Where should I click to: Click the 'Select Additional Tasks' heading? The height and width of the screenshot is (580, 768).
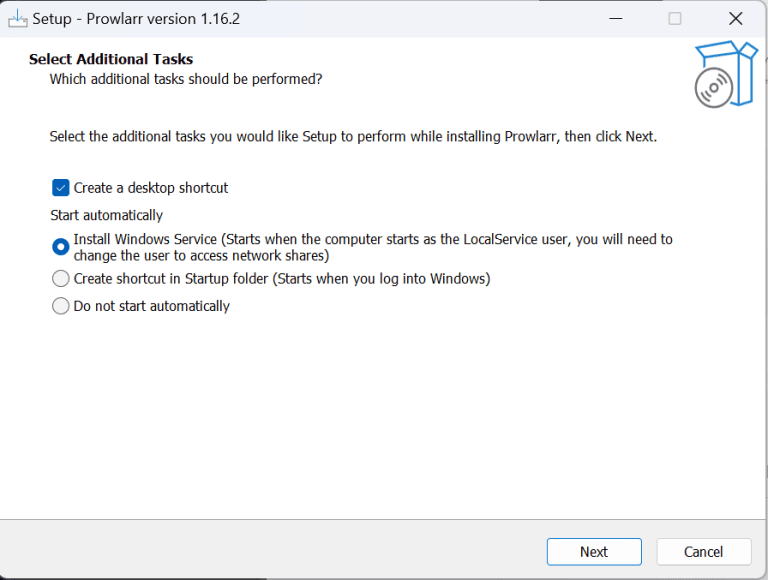tap(111, 59)
